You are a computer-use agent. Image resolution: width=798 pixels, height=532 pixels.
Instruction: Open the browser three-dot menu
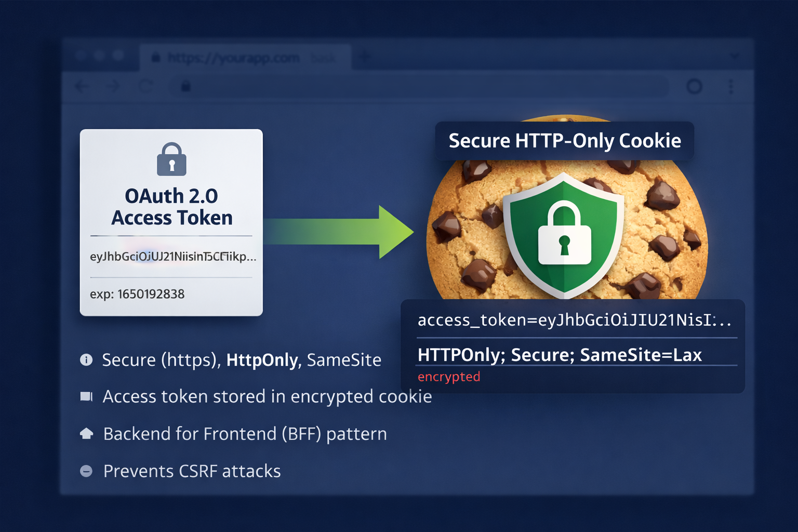pos(731,86)
